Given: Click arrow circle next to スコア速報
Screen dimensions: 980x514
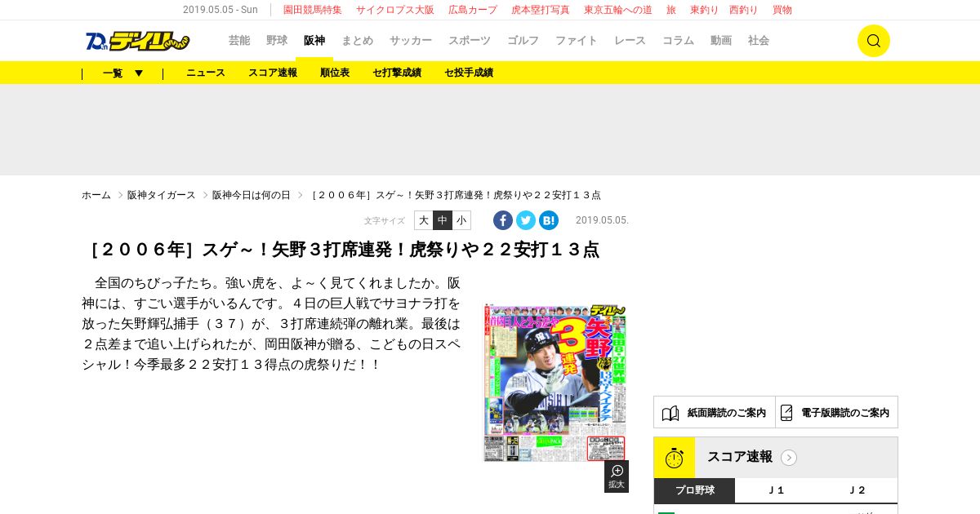Looking at the screenshot, I should pyautogui.click(x=789, y=458).
